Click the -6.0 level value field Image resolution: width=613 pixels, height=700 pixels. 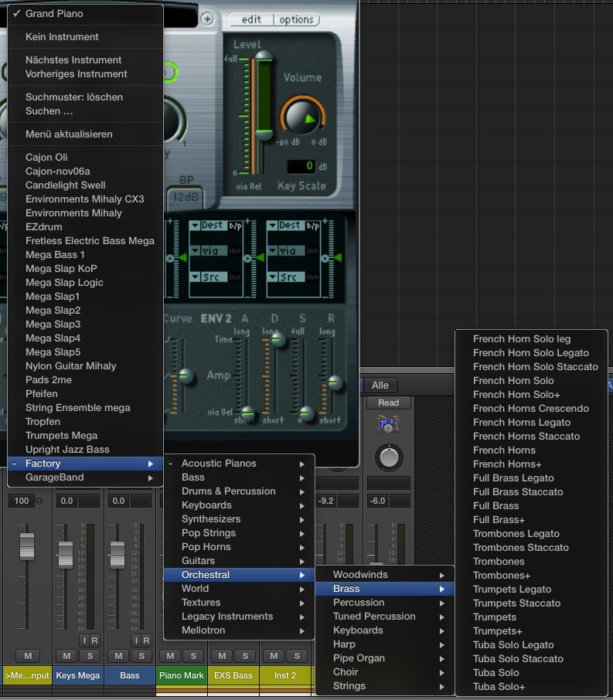pyautogui.click(x=377, y=501)
